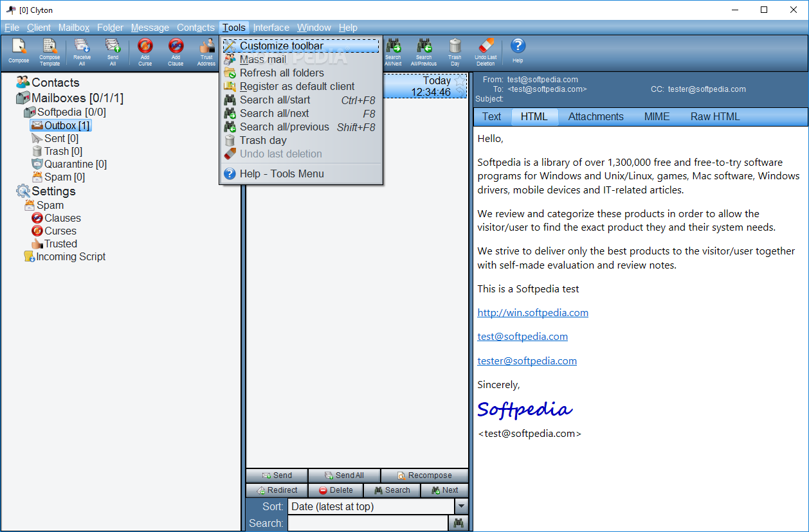Click Search All/Previous binoculars toolbar icon

click(424, 51)
